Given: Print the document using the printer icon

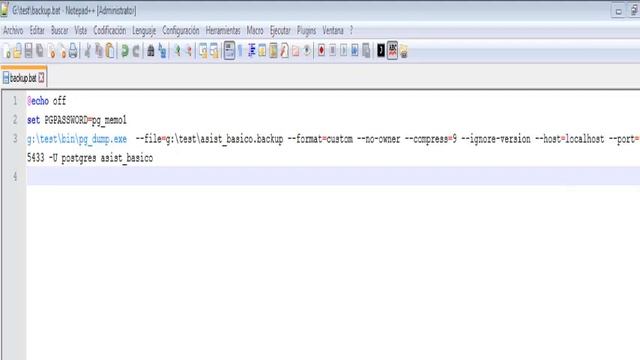Looking at the screenshot, I should [73, 51].
